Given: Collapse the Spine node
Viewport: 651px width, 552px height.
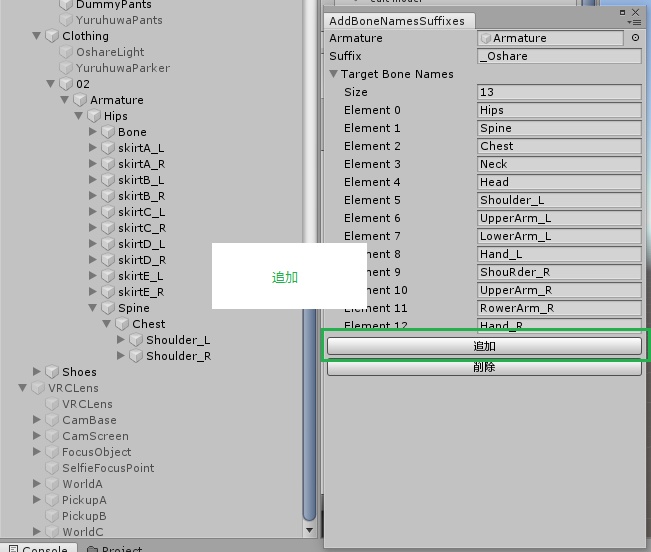Looking at the screenshot, I should (x=93, y=308).
